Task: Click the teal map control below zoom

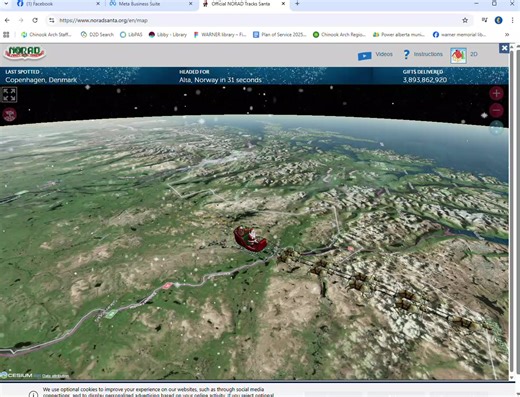Action: [x=496, y=127]
